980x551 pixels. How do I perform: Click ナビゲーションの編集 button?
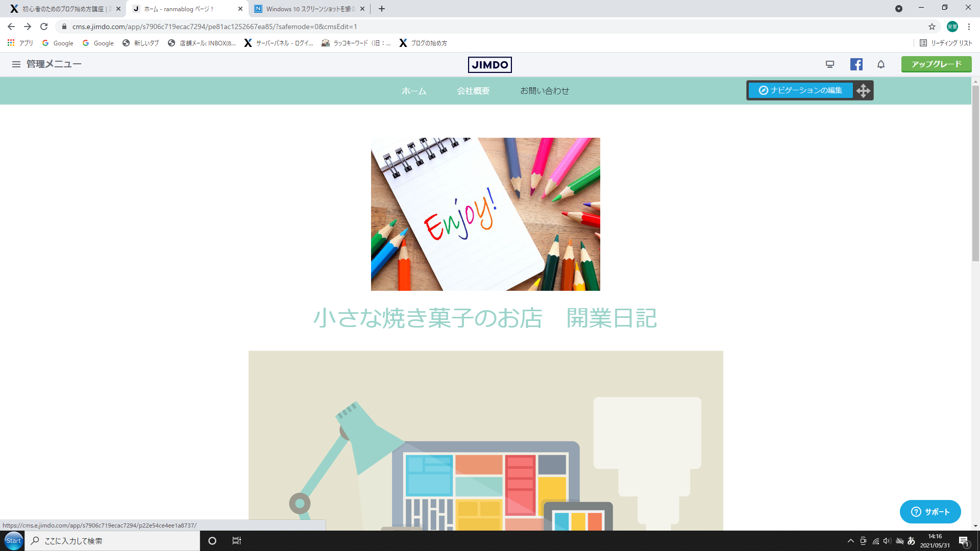[x=800, y=90]
